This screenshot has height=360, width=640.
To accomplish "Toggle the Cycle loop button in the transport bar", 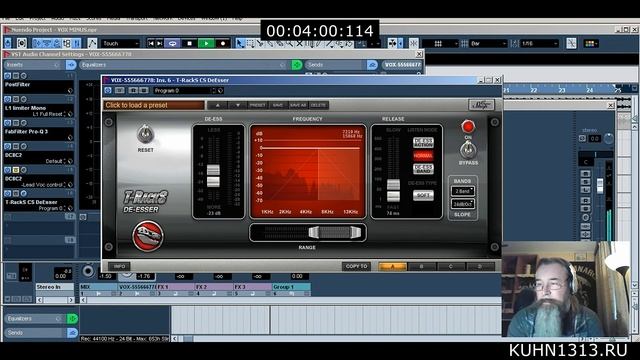I will point(172,43).
